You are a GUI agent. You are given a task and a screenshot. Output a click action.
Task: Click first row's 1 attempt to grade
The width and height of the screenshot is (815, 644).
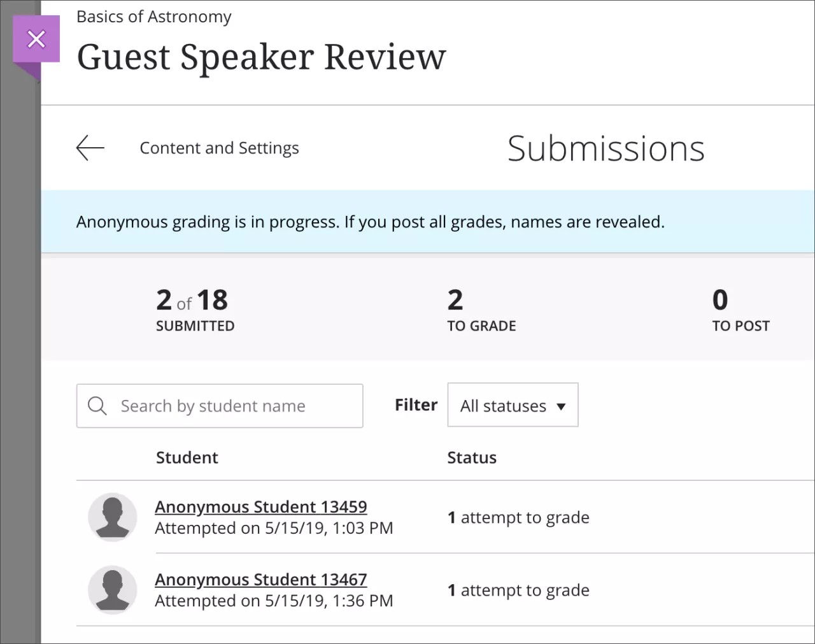(x=518, y=517)
